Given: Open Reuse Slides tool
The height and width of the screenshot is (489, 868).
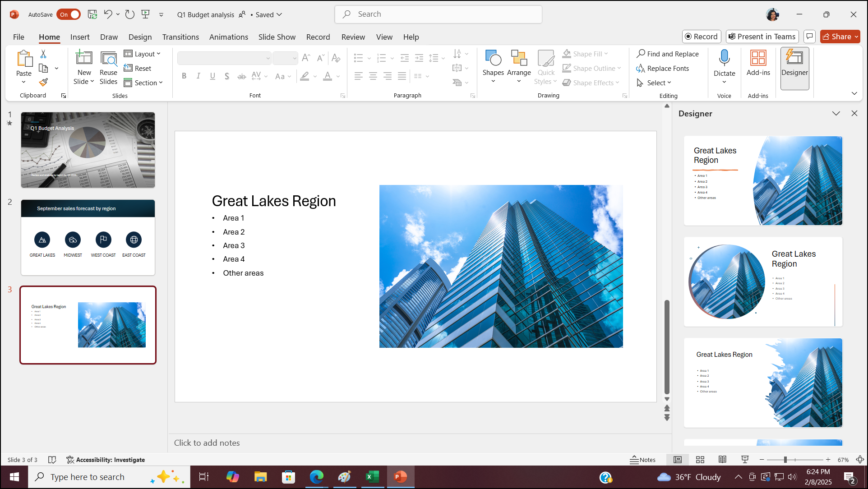Looking at the screenshot, I should [x=108, y=68].
